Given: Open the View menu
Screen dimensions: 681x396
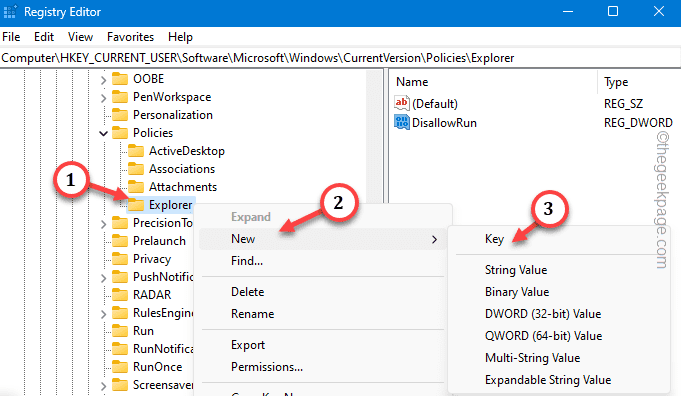Looking at the screenshot, I should pyautogui.click(x=80, y=37).
